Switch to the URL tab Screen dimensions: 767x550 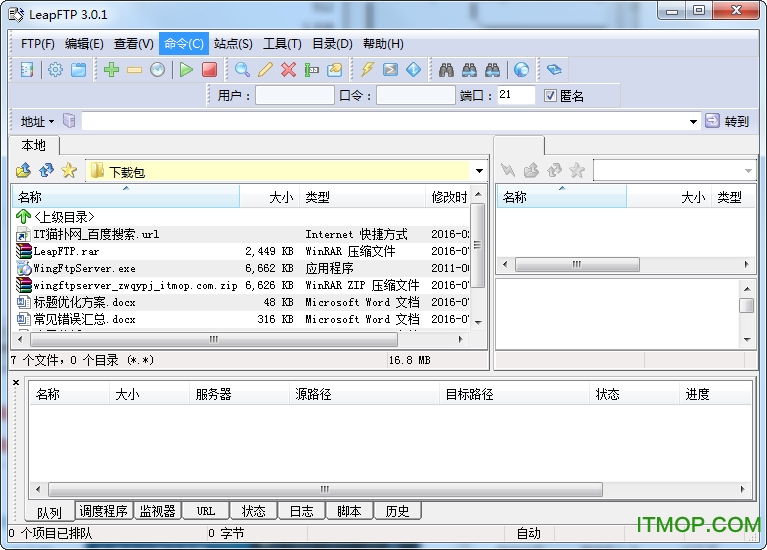click(x=205, y=511)
